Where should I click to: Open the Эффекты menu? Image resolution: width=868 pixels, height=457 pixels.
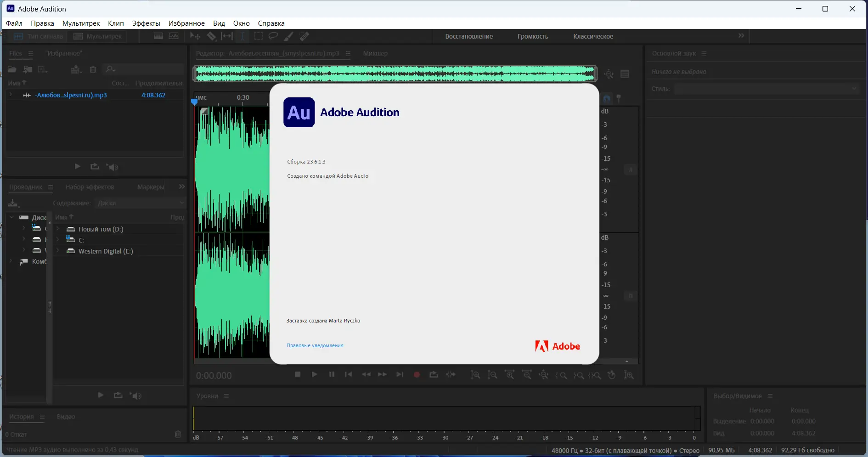click(146, 23)
